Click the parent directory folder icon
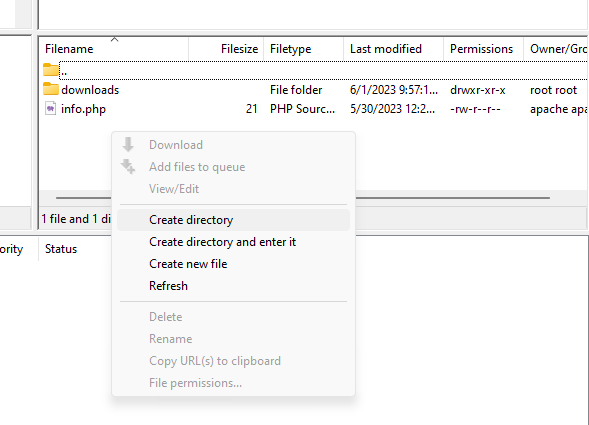Screen dimensions: 589x425 click(51, 69)
